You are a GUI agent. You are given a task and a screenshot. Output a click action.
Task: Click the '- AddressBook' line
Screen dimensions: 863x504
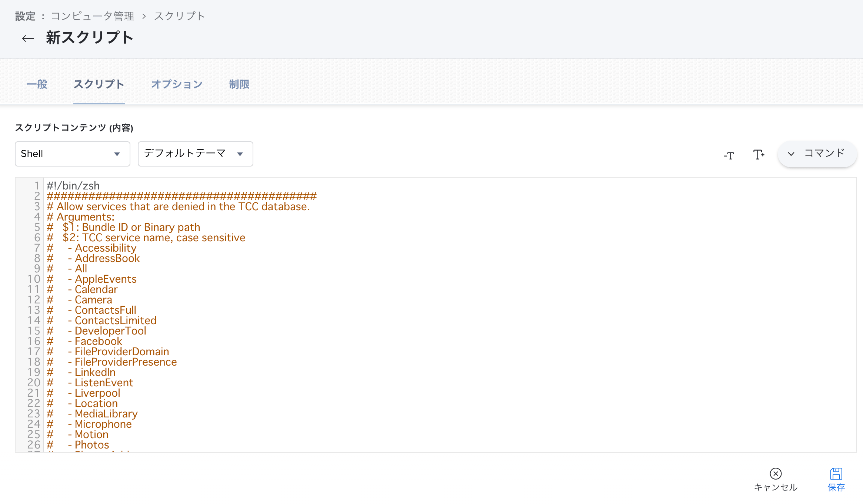(93, 258)
